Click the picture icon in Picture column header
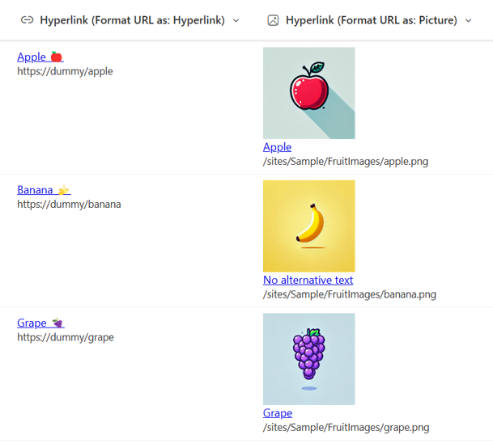This screenshot has width=493, height=448. coord(273,20)
